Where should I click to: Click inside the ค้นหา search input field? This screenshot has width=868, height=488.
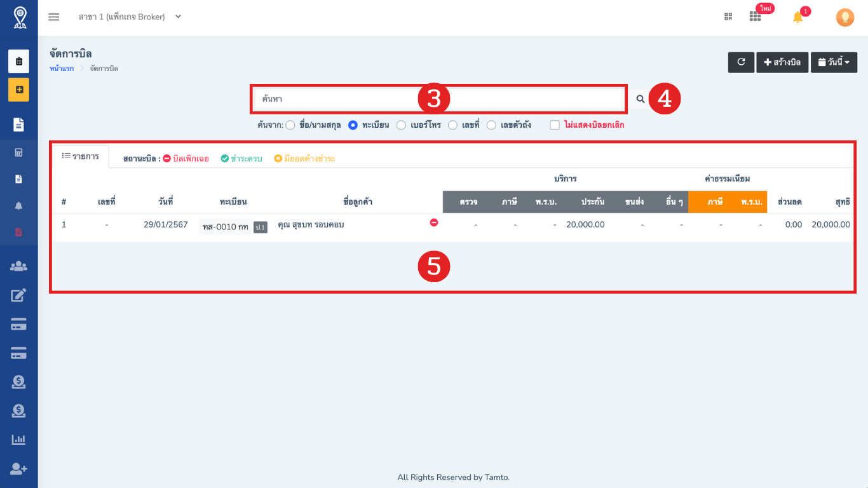click(438, 99)
